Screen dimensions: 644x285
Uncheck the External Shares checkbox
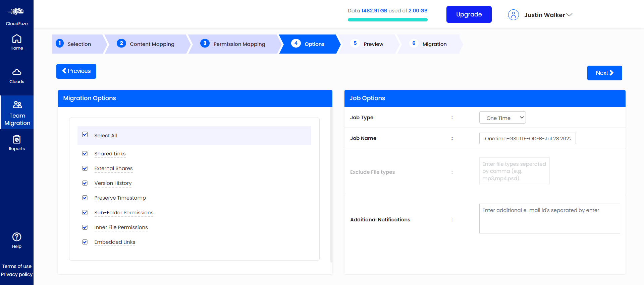click(x=85, y=168)
